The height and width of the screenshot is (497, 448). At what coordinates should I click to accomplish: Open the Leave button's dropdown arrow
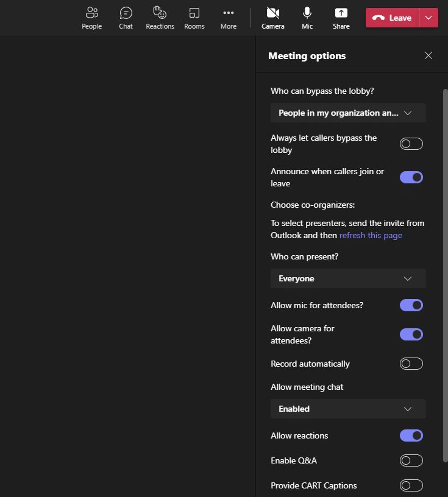click(x=428, y=18)
